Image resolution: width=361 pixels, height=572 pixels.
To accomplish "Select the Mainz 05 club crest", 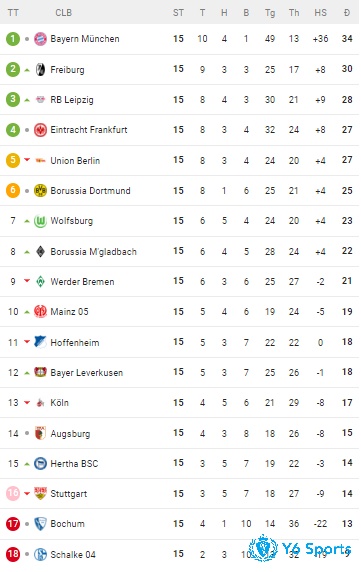I will click(40, 312).
